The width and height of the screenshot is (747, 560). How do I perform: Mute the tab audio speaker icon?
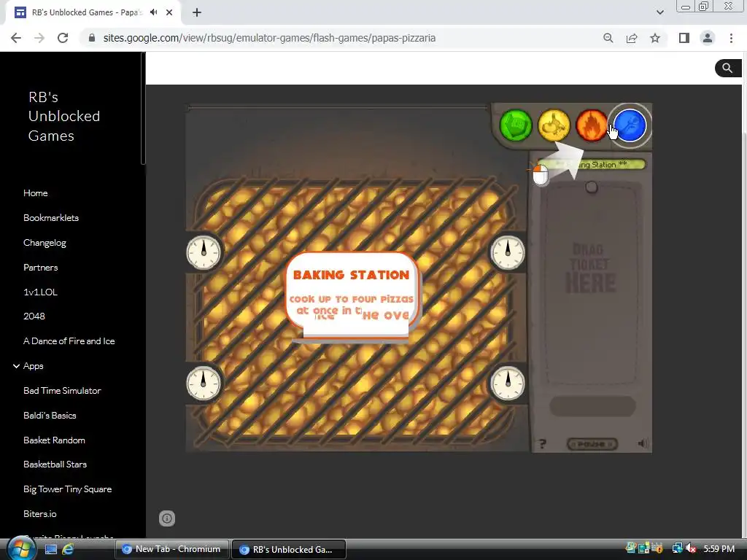153,12
